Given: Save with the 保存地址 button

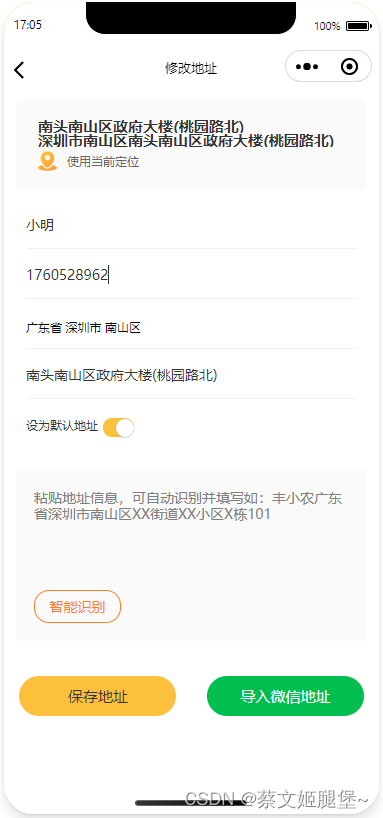Looking at the screenshot, I should 98,696.
